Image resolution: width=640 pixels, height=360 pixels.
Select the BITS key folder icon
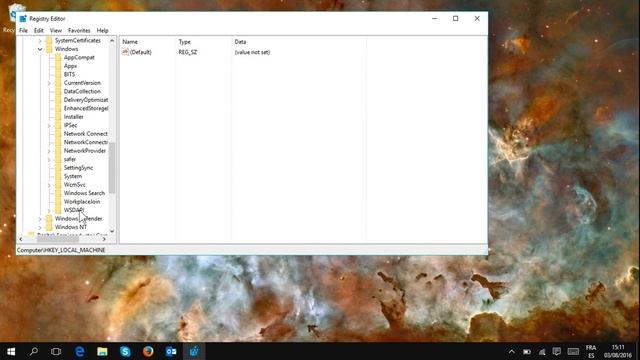(x=58, y=74)
